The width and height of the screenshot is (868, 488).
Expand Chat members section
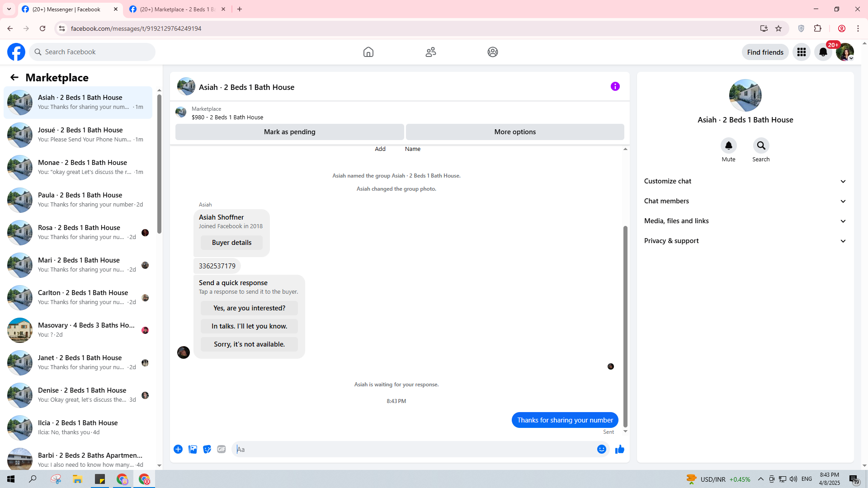[745, 201]
